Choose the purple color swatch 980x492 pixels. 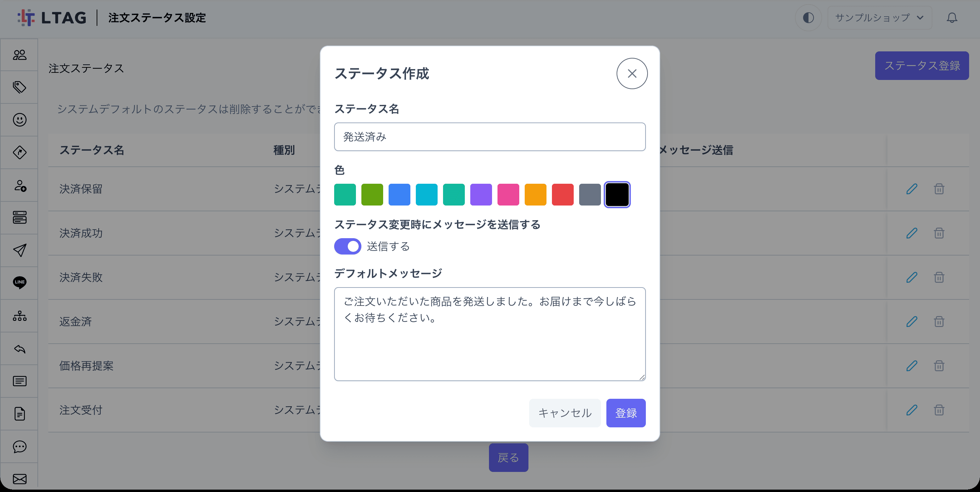click(x=481, y=194)
